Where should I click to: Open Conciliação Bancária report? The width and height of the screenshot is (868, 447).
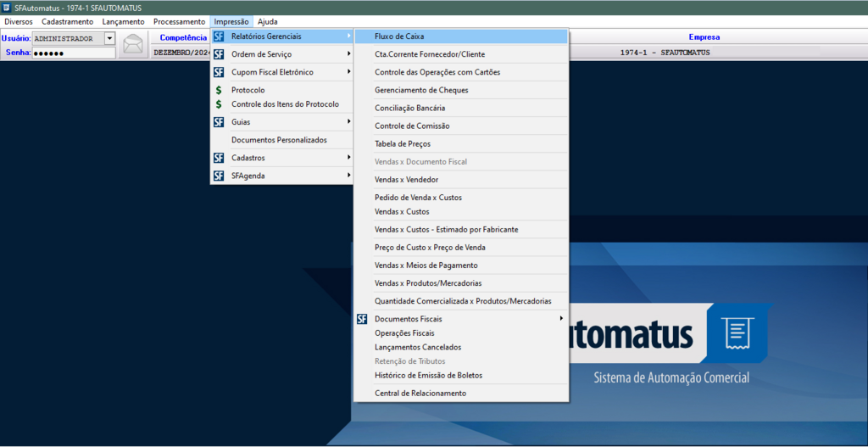409,108
